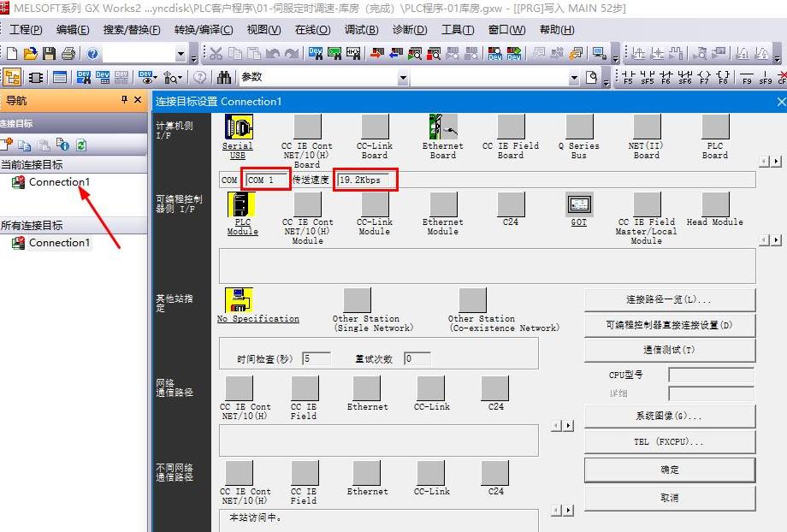Pin the 导航 navigation panel
Image resolution: width=787 pixels, height=532 pixels.
point(125,100)
